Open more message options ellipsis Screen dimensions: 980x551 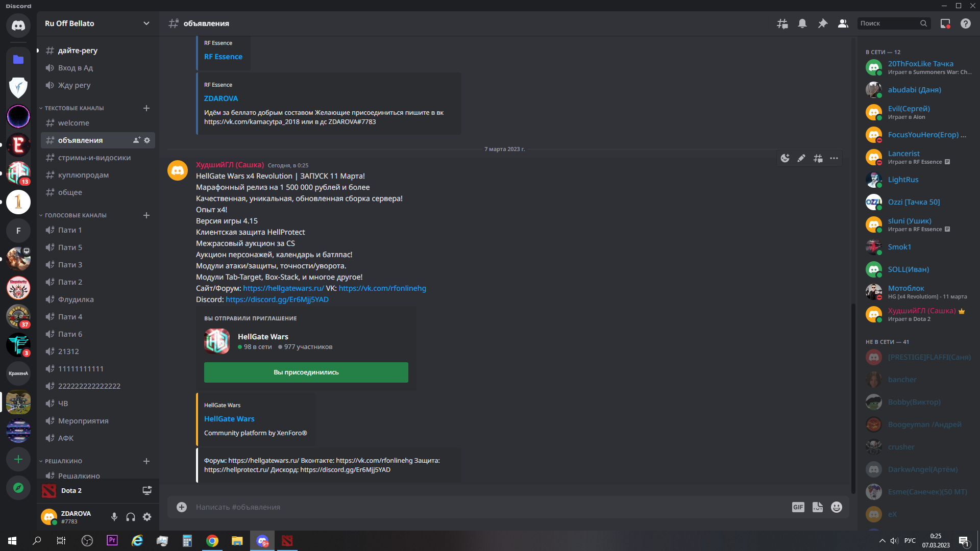click(x=834, y=158)
